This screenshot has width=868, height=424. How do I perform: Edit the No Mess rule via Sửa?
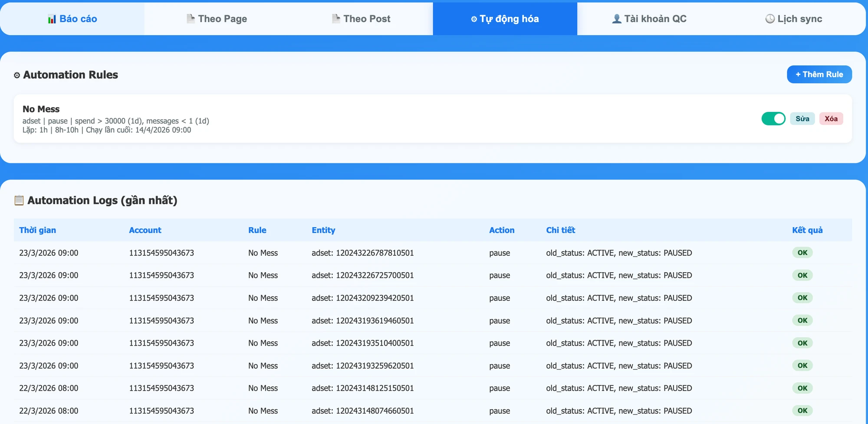click(802, 119)
